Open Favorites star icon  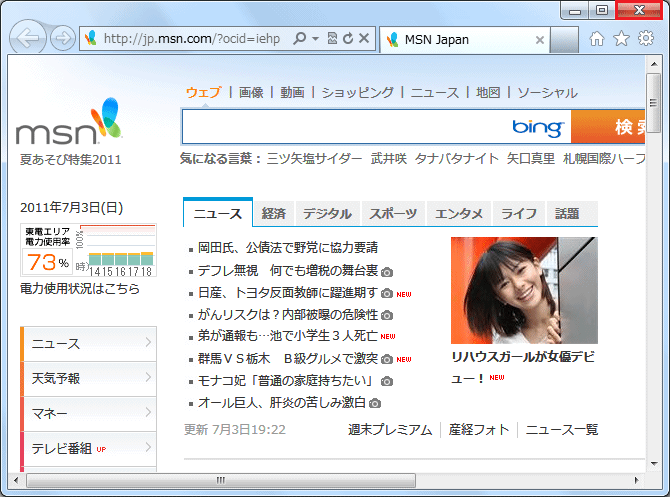(x=621, y=39)
